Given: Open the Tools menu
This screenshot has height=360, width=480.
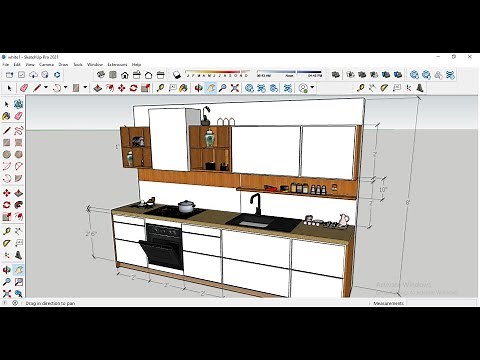Looking at the screenshot, I should (x=78, y=64).
